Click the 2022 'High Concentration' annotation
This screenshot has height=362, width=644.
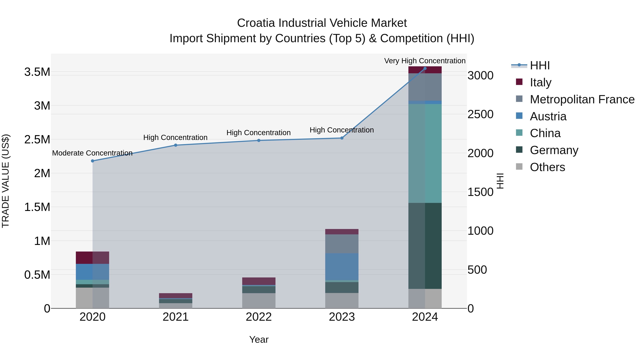coord(258,133)
